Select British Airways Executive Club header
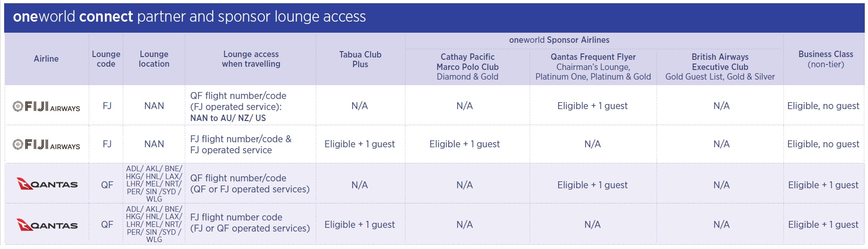868x249 pixels. coord(720,67)
